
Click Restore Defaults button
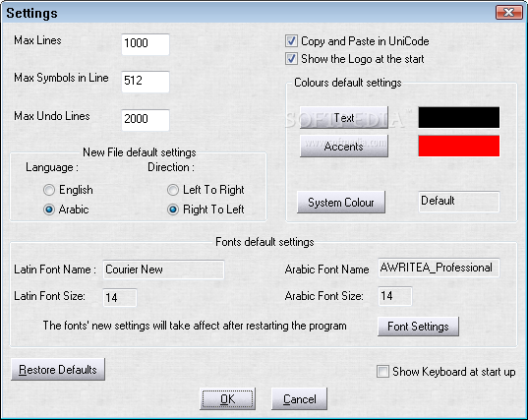click(x=58, y=370)
